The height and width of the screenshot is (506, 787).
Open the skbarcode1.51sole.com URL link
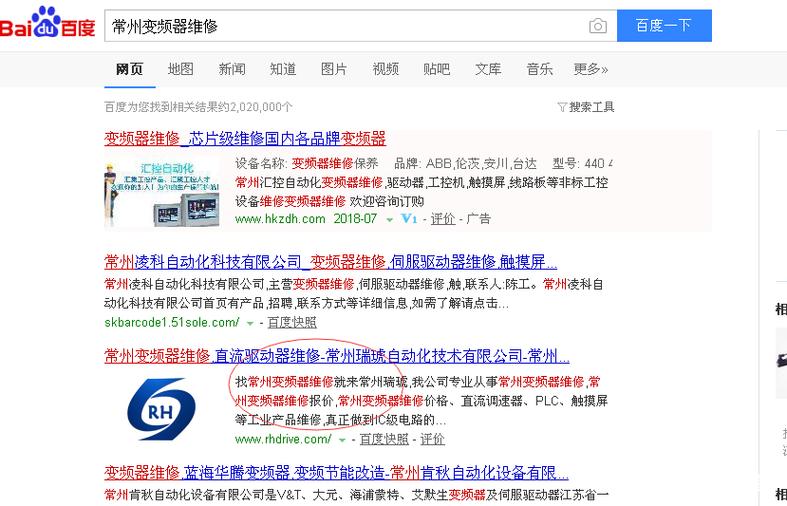172,322
